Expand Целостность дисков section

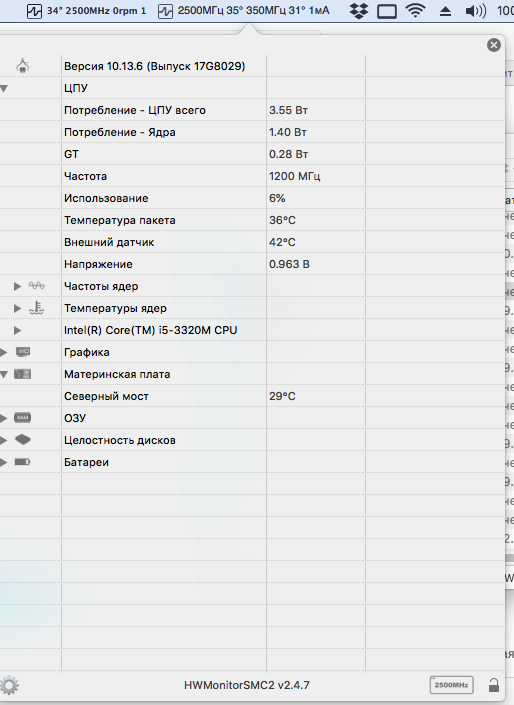click(x=4, y=441)
